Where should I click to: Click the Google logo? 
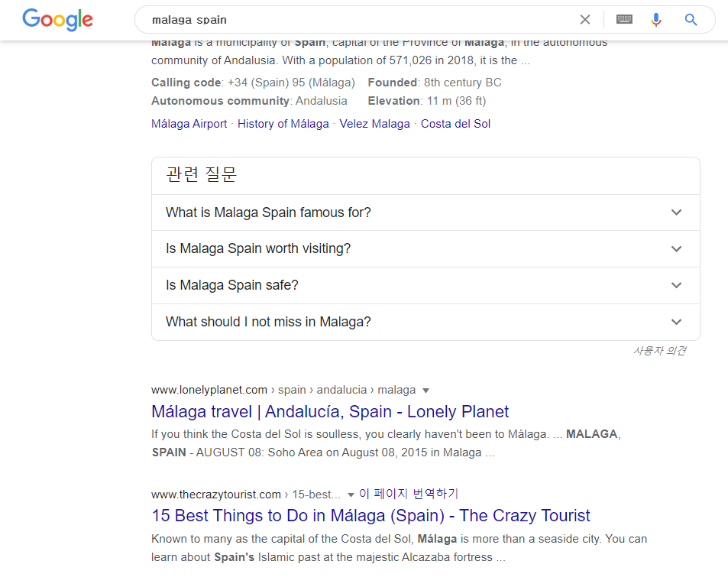pyautogui.click(x=57, y=20)
